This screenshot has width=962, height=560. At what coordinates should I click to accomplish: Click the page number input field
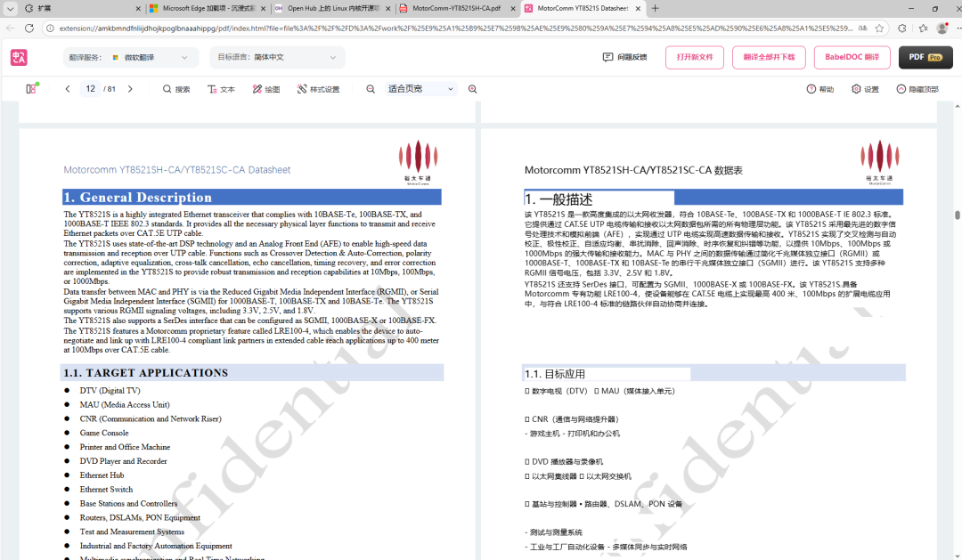click(90, 89)
